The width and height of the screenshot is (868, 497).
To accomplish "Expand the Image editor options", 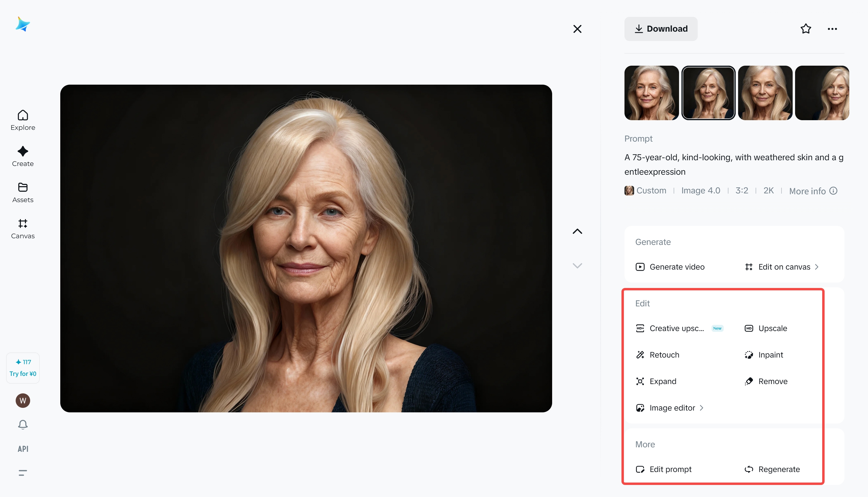I will click(x=672, y=408).
